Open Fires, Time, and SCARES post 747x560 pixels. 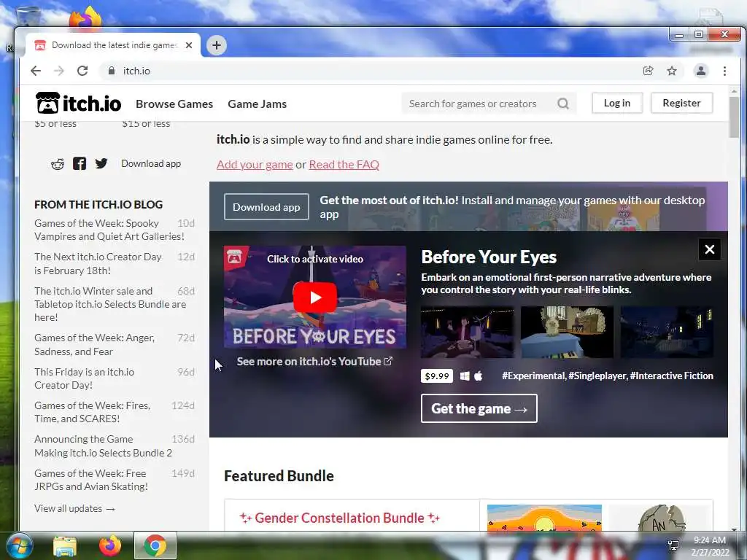92,412
